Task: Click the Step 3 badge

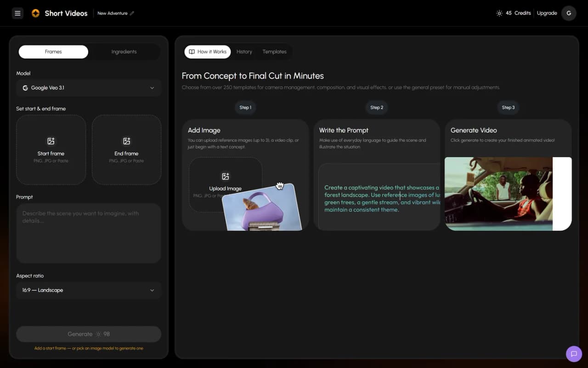Action: click(x=508, y=108)
